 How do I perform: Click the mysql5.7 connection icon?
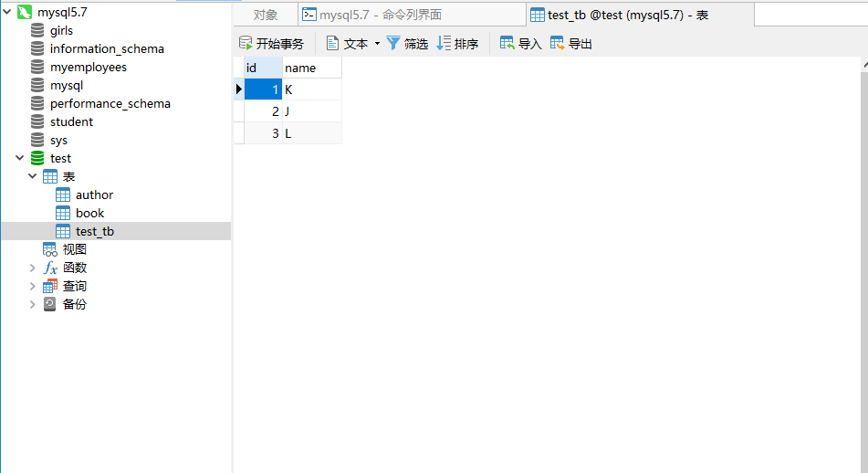(25, 12)
